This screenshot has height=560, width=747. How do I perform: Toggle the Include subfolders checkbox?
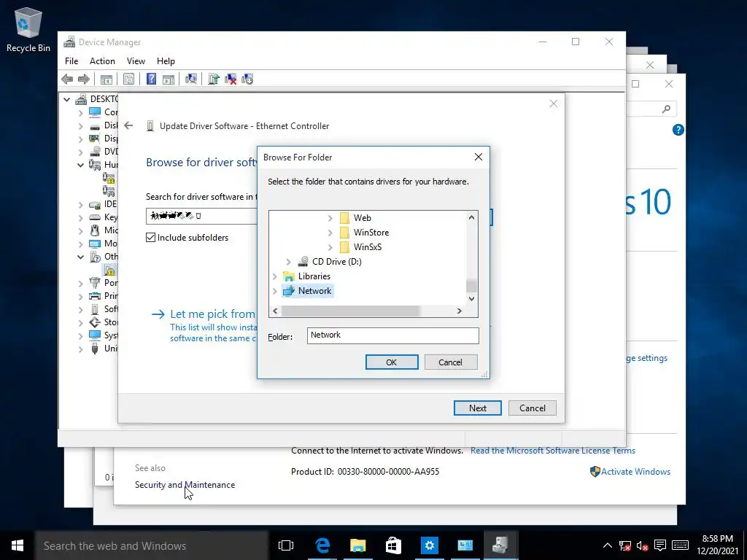click(x=150, y=238)
